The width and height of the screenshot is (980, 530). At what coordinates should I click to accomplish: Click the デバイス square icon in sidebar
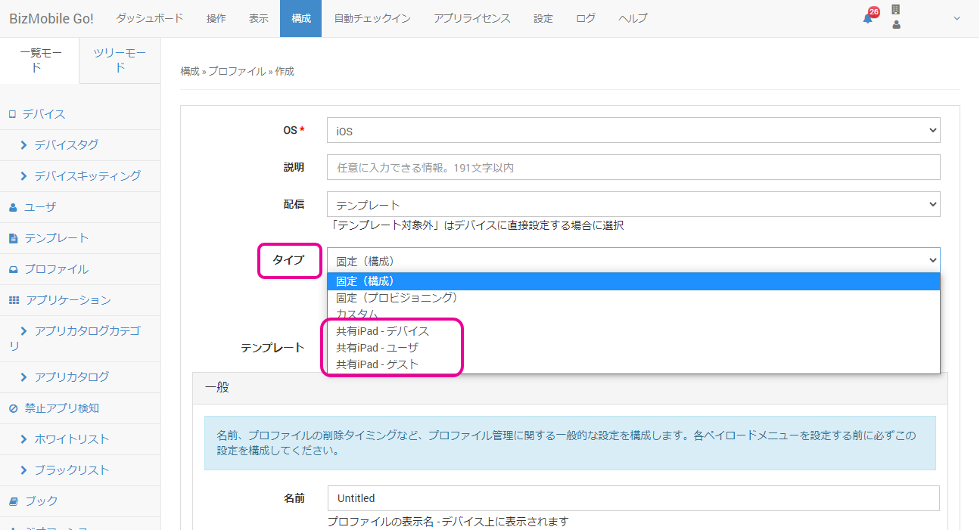(14, 113)
